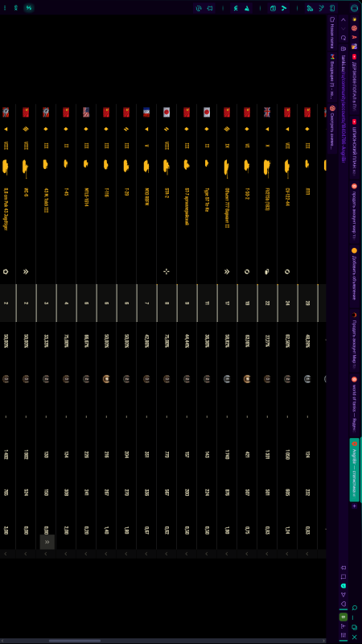Viewport: 362px width, 644px height.
Task: Reload the page with the refresh icon
Action: [x=343, y=38]
